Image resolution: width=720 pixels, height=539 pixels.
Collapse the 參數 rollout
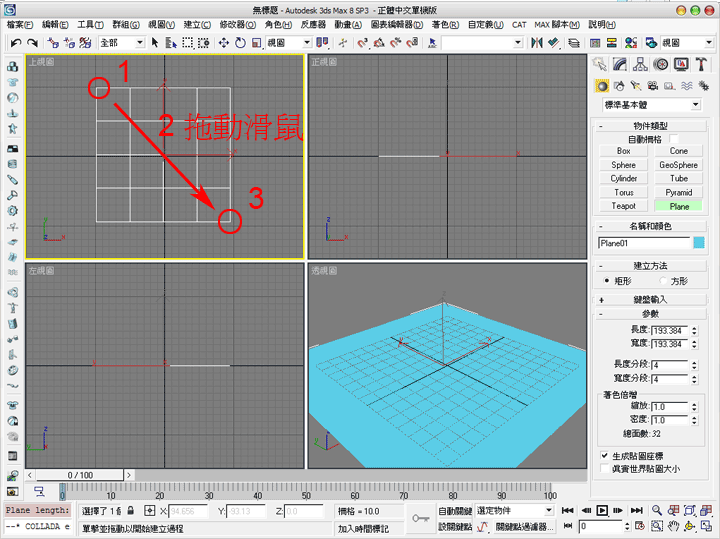click(650, 314)
